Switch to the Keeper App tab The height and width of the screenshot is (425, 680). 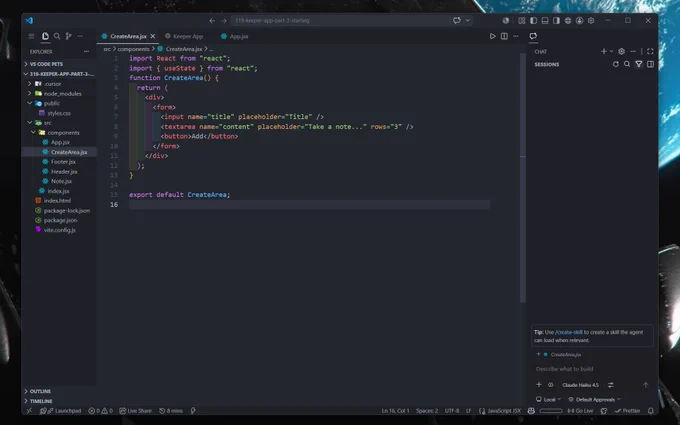(184, 36)
